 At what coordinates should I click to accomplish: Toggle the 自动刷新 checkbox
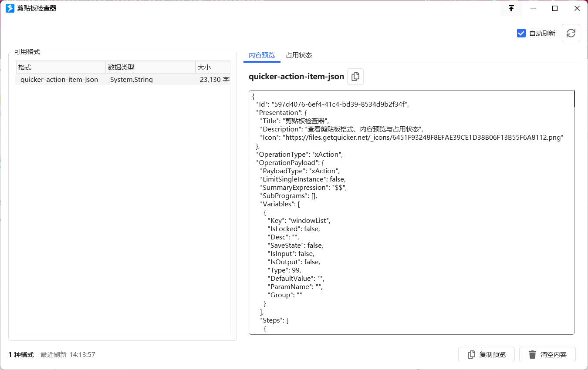tap(521, 33)
